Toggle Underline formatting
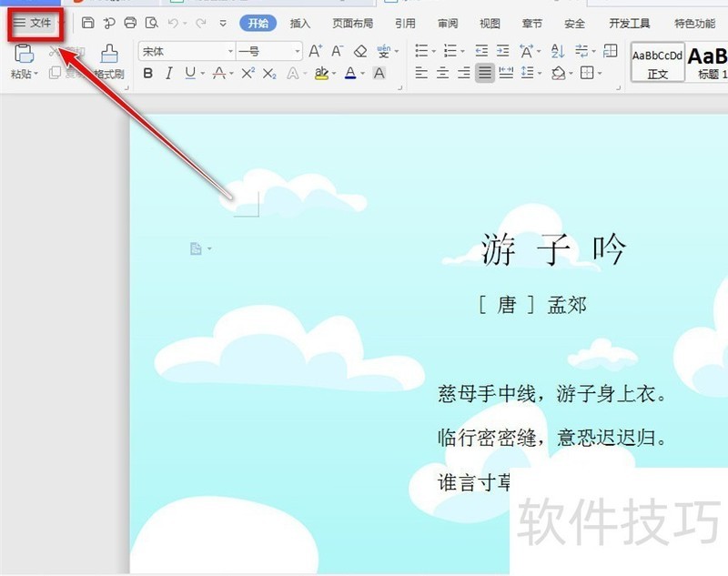 190,73
